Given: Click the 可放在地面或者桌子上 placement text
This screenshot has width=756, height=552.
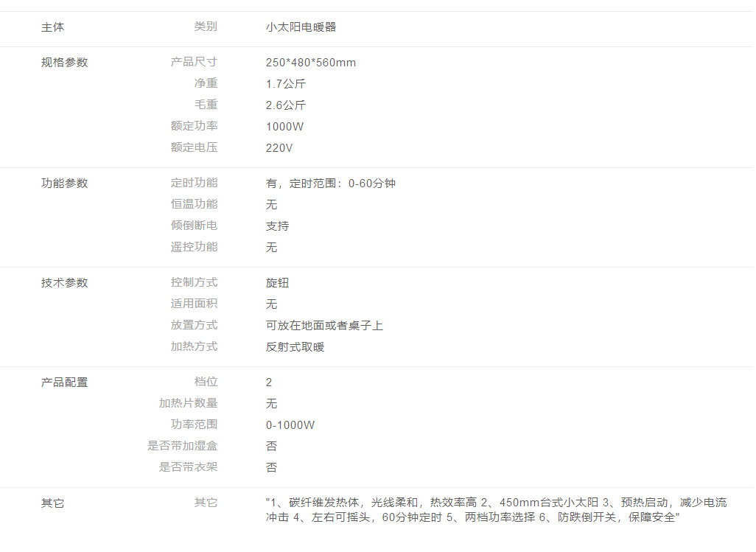Looking at the screenshot, I should [x=324, y=326].
